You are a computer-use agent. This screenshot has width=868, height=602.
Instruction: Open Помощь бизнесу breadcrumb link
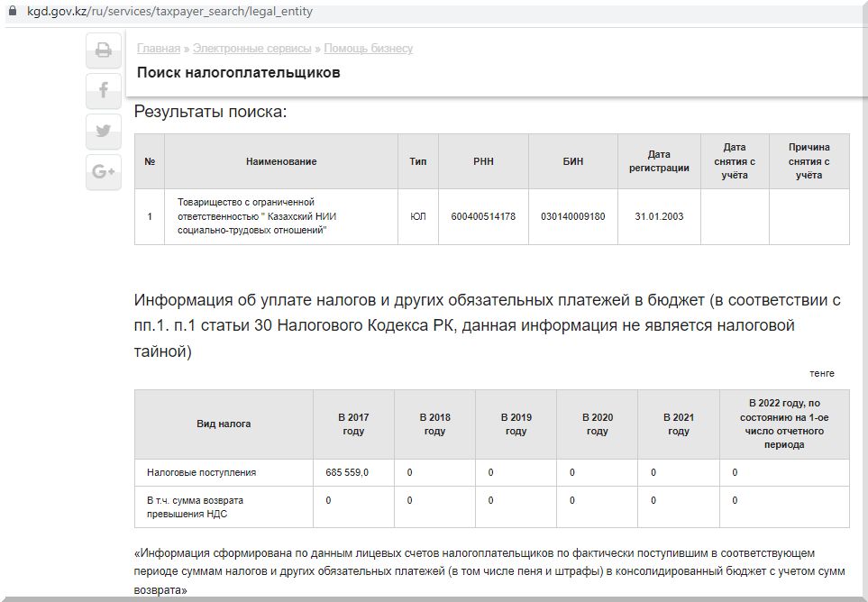click(x=369, y=49)
